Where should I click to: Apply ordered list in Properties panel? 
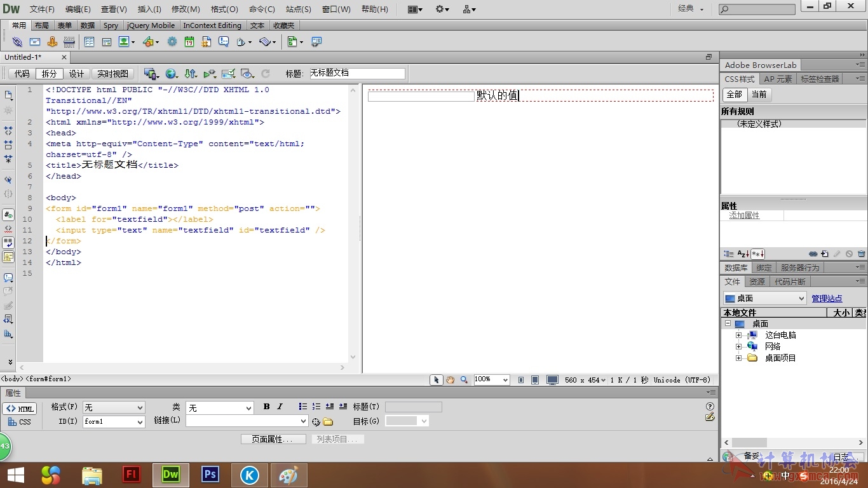[316, 407]
